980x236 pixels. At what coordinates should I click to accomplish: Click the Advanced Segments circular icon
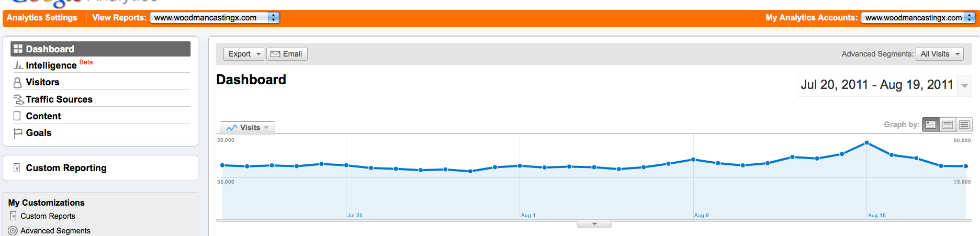tap(13, 231)
